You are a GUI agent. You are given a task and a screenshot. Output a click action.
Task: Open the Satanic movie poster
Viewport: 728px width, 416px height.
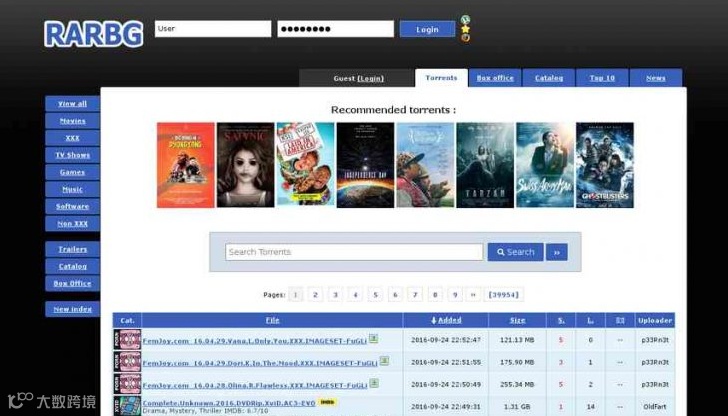[x=246, y=165]
